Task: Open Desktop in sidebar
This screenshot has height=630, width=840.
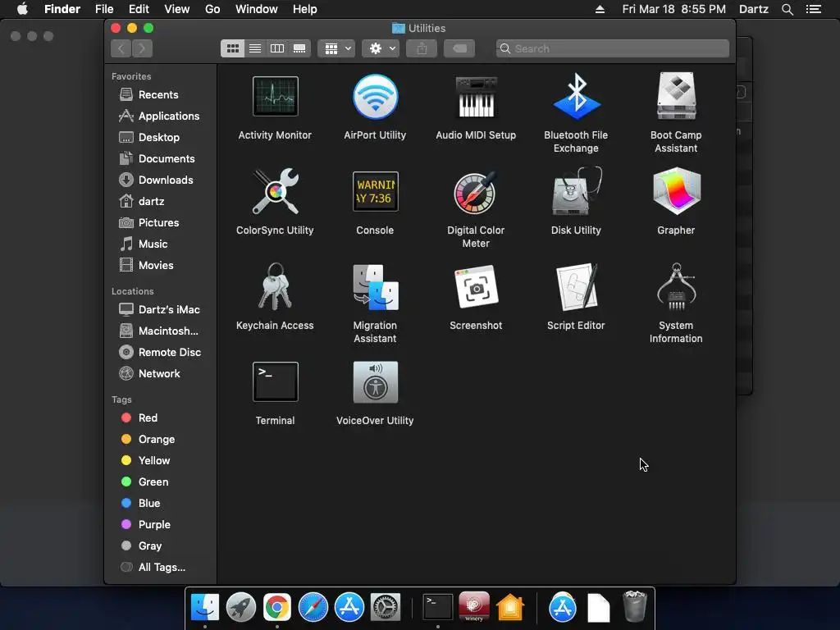Action: point(159,138)
